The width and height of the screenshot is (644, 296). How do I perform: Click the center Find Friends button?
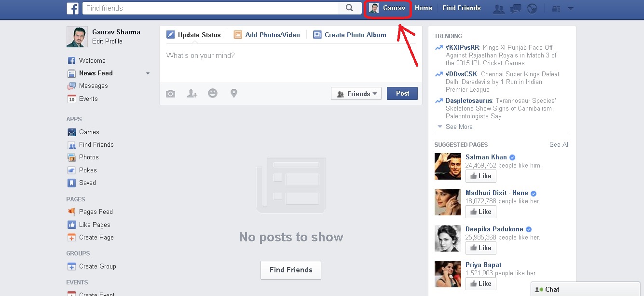(x=291, y=270)
